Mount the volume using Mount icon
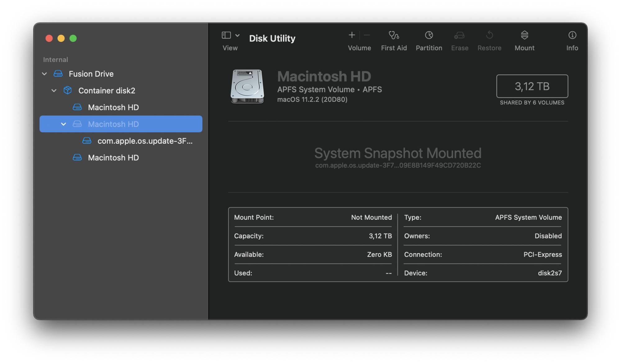621x364 pixels. (524, 35)
